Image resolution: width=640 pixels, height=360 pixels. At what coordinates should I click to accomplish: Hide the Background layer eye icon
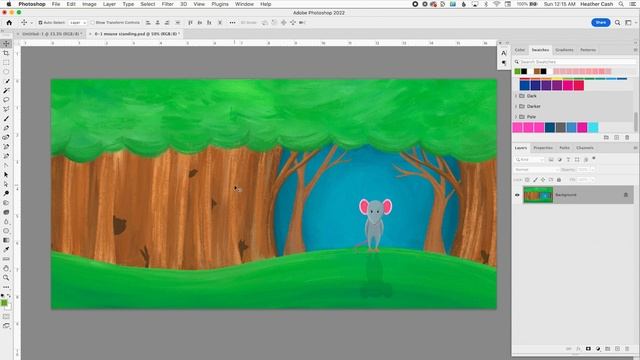(x=517, y=195)
